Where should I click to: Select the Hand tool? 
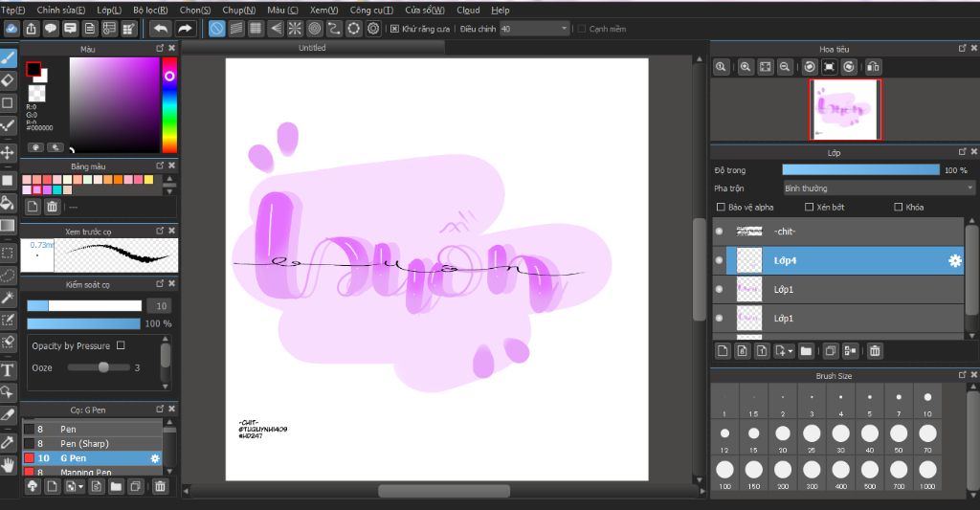point(8,465)
